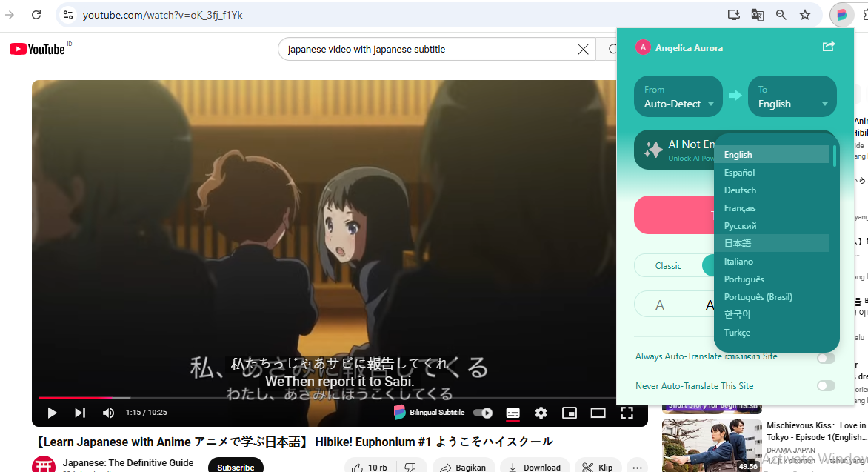Enable miniplayer mode icon
The width and height of the screenshot is (868, 472).
click(569, 413)
